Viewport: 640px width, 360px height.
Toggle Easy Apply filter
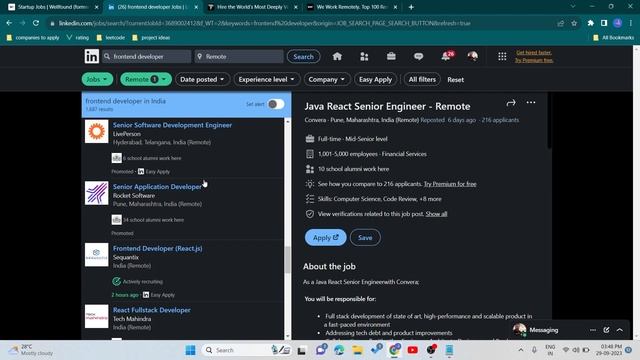tap(375, 79)
